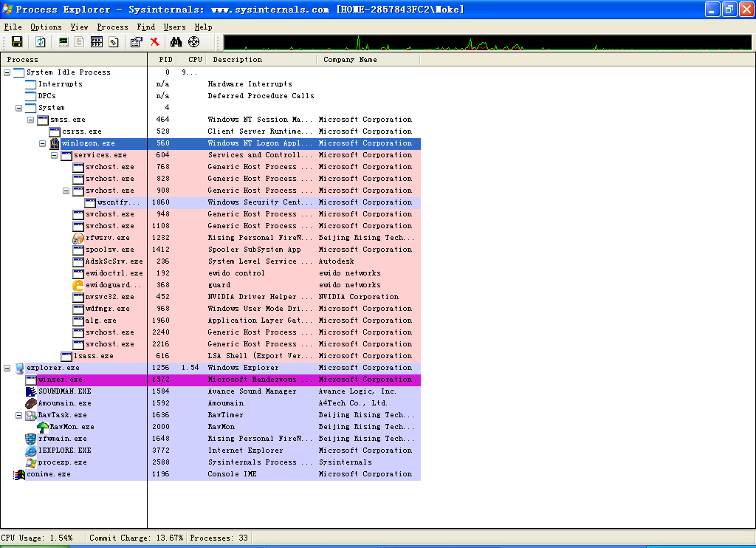The height and width of the screenshot is (548, 756).
Task: Click the binoculars Find icon
Action: (x=176, y=42)
